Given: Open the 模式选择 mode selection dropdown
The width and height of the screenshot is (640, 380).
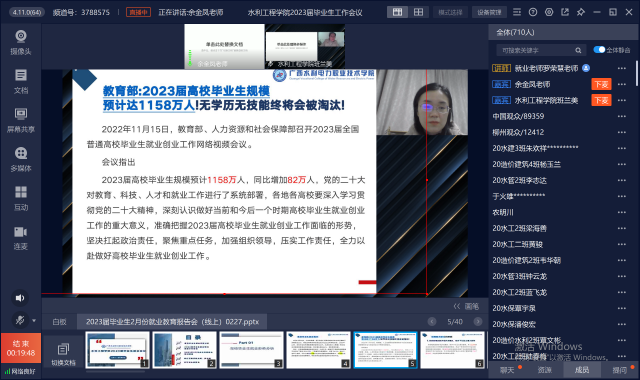Looking at the screenshot, I should (x=450, y=12).
